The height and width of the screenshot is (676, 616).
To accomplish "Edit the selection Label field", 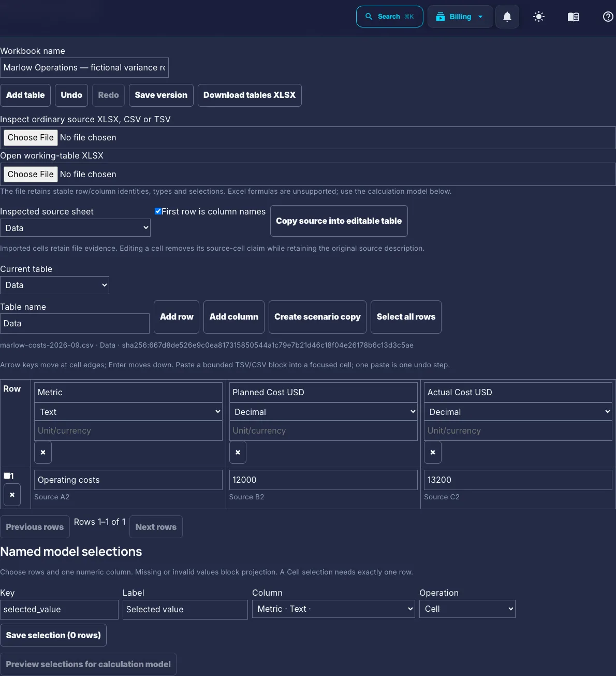I will point(185,610).
